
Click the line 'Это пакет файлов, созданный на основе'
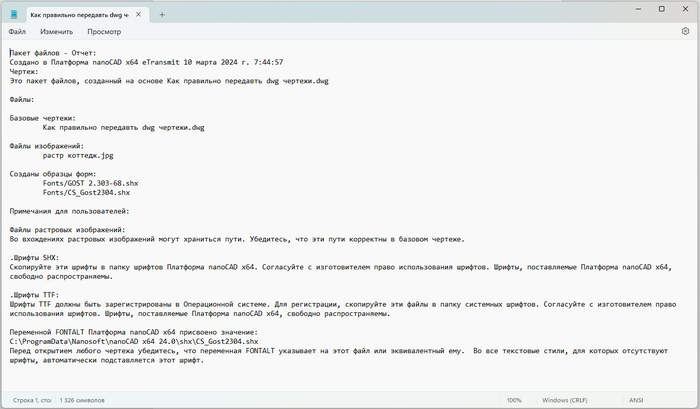tap(169, 81)
